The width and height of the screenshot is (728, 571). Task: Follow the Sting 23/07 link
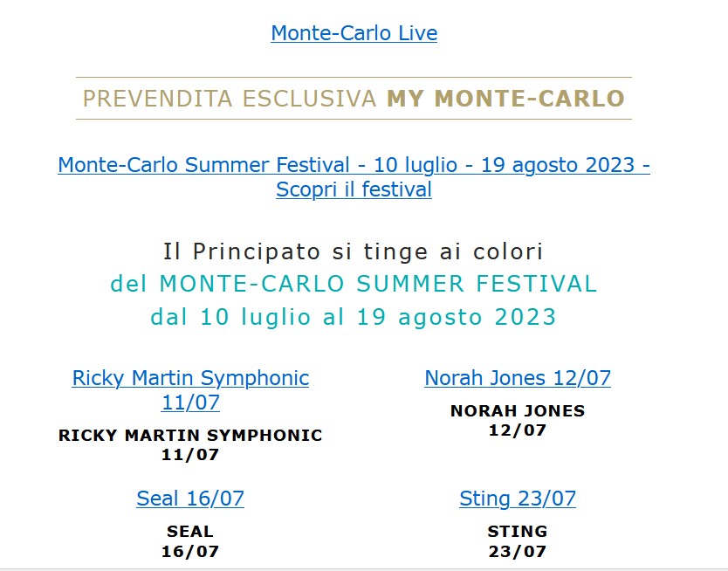click(518, 499)
